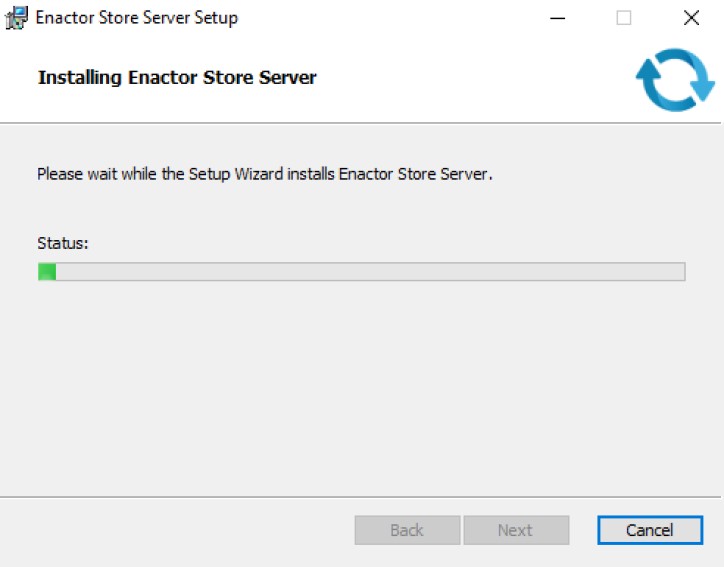Click the Cancel button
The image size is (724, 567).
click(650, 530)
